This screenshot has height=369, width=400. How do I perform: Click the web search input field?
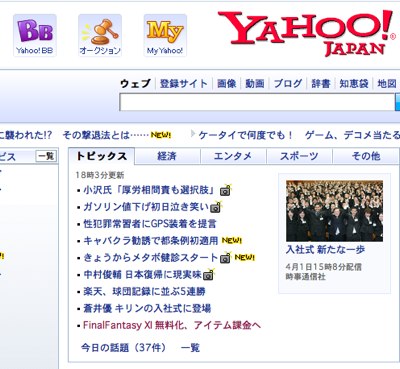point(257,102)
